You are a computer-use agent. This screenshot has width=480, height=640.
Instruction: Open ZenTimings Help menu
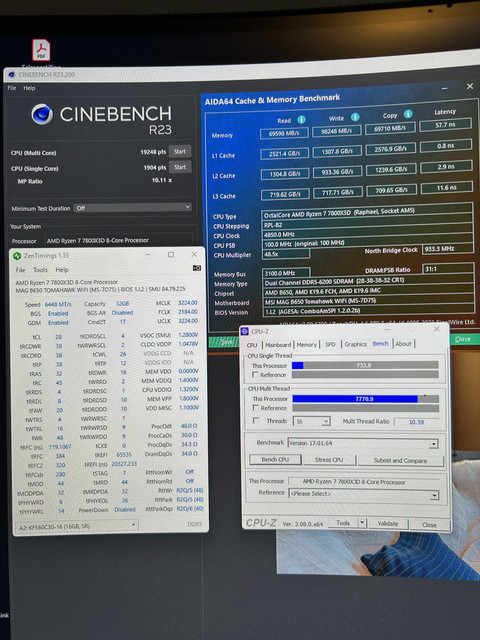62,270
